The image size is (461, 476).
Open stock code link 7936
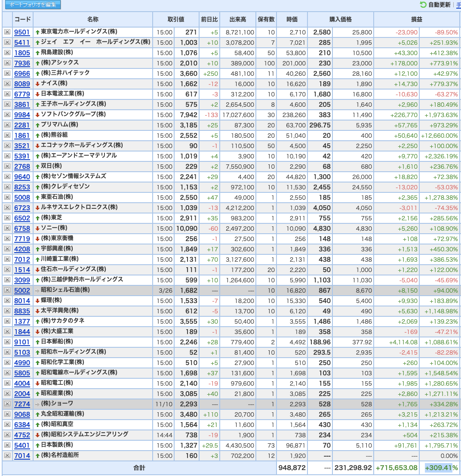coord(22,63)
